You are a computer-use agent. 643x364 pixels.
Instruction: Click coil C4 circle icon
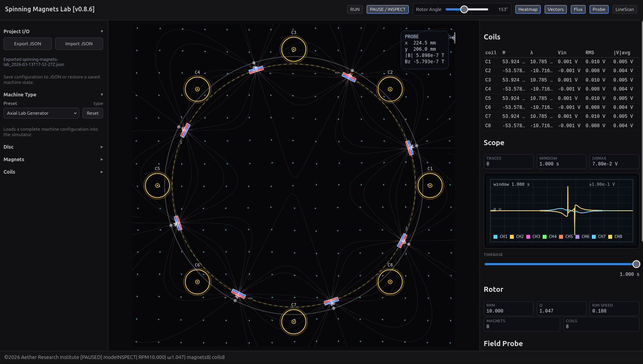coord(197,89)
